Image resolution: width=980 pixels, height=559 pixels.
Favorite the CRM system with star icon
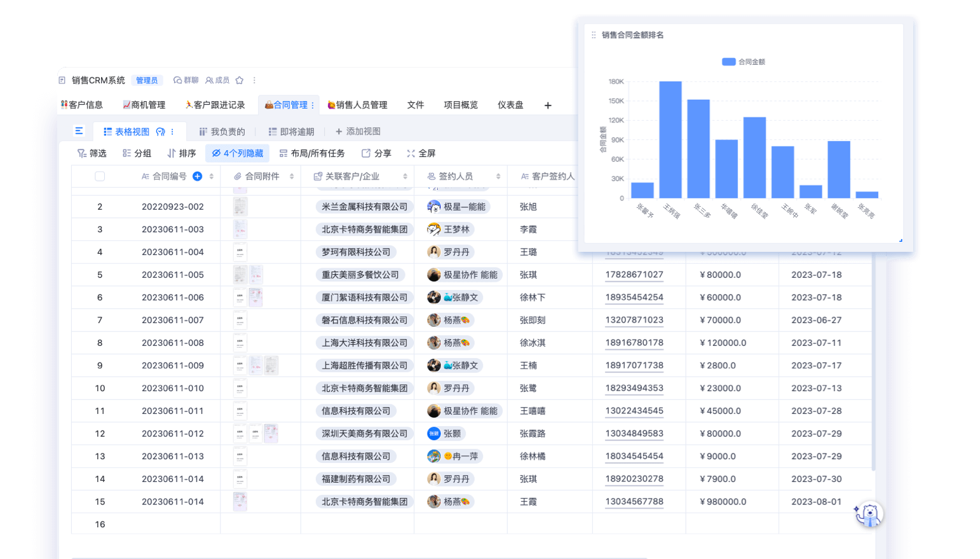point(240,80)
